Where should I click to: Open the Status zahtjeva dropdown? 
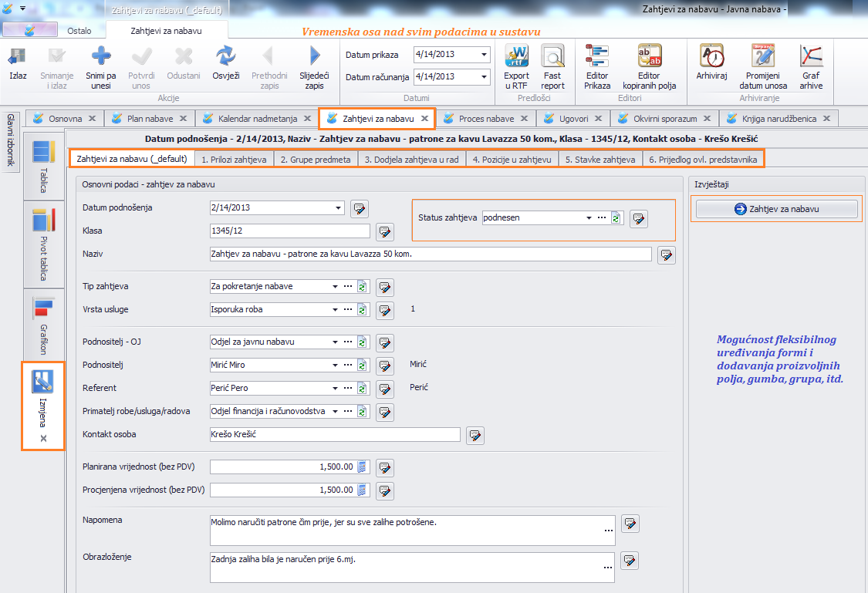click(x=589, y=218)
